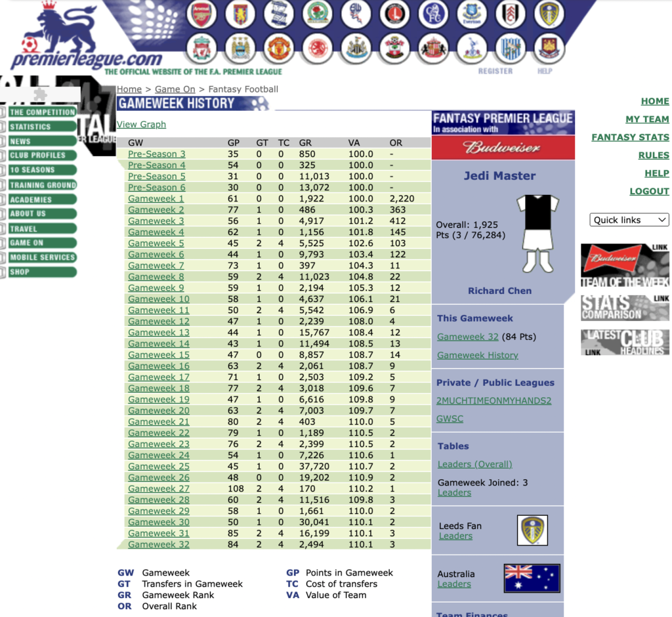This screenshot has width=672, height=617.
Task: Open Leaders link under Australia
Action: [454, 584]
